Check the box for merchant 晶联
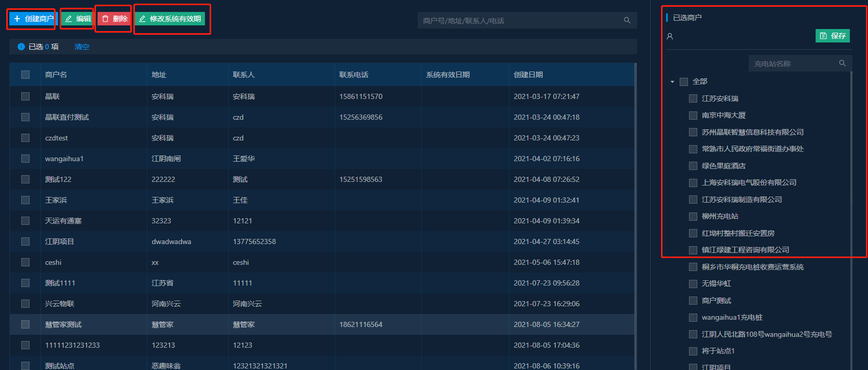This screenshot has width=868, height=370. coord(25,96)
